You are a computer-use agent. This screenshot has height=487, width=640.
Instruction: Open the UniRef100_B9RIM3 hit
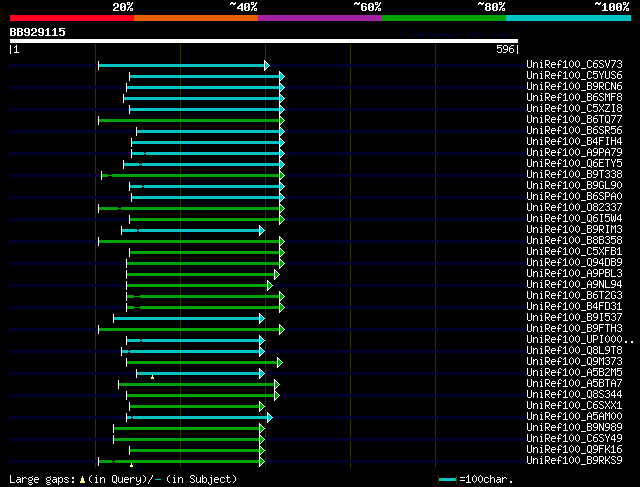pyautogui.click(x=574, y=230)
